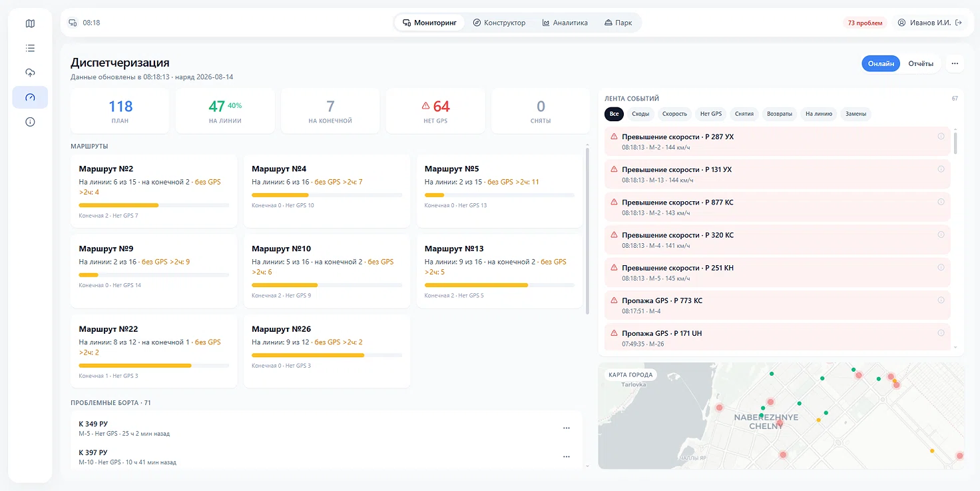Viewport: 980px width, 491px height.
Task: Click the Проблемные борта · 71 heading
Action: pos(111,403)
